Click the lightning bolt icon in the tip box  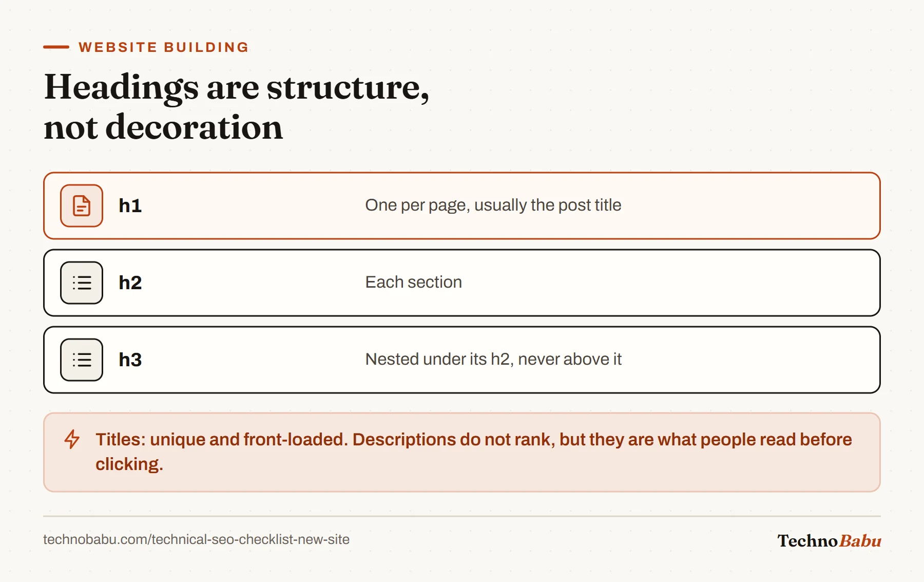pyautogui.click(x=72, y=439)
